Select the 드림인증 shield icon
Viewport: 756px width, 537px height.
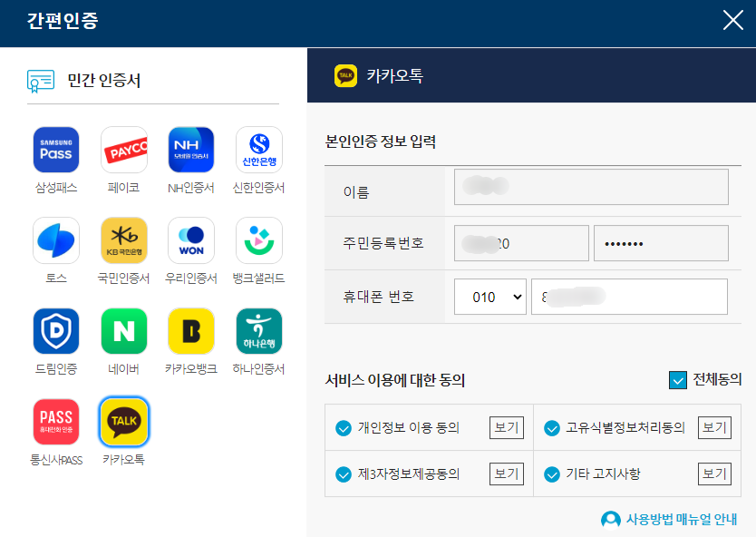click(56, 331)
